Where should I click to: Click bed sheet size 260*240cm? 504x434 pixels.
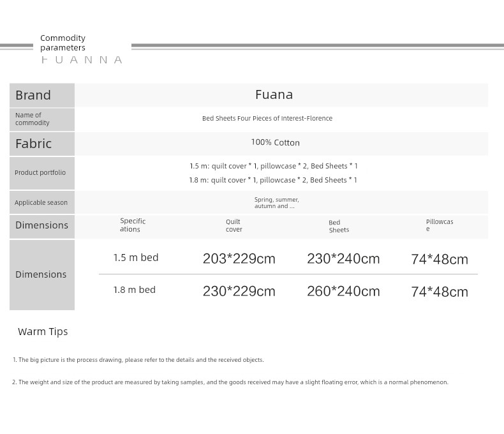pos(343,292)
